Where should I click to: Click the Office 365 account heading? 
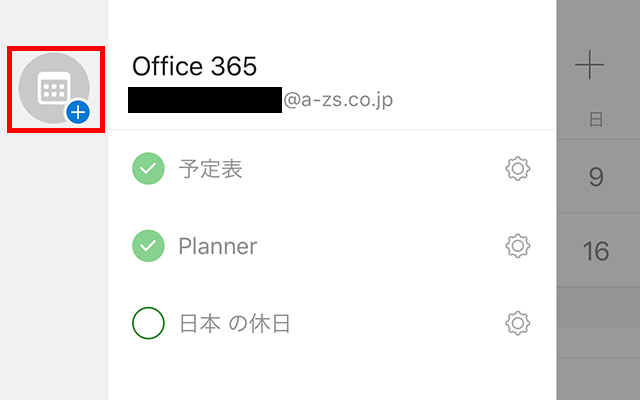tap(195, 66)
